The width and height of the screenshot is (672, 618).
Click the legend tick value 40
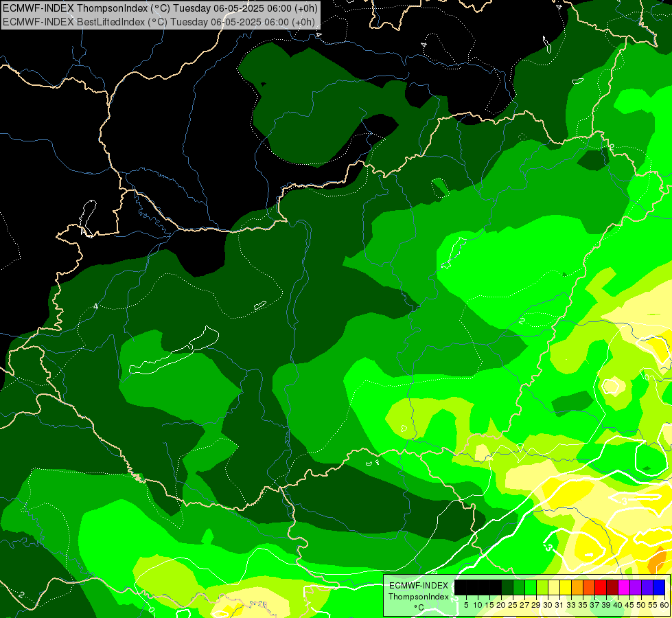tap(618, 605)
